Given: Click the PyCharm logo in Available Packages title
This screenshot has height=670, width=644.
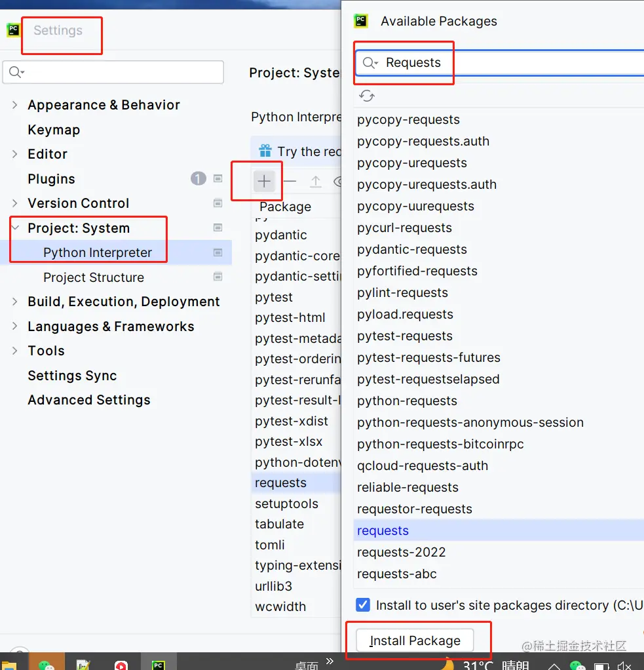Looking at the screenshot, I should point(361,20).
